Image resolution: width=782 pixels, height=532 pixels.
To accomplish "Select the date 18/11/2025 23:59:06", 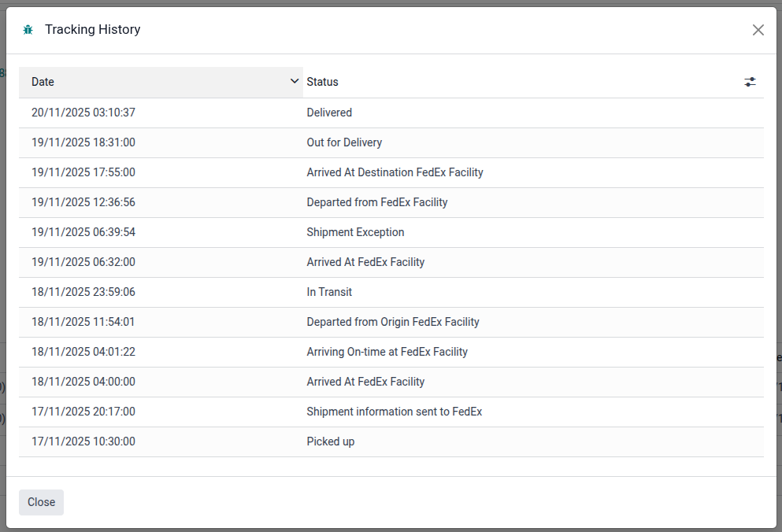I will tap(83, 292).
